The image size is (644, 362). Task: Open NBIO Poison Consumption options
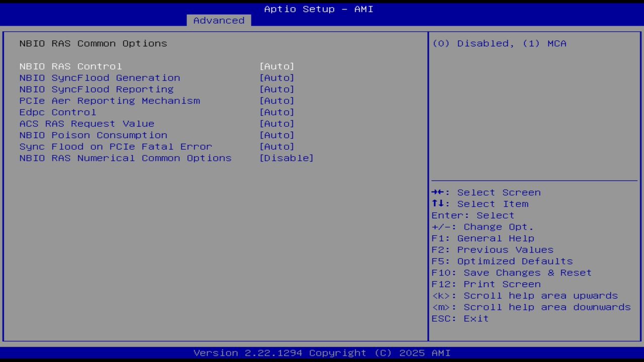tap(277, 135)
